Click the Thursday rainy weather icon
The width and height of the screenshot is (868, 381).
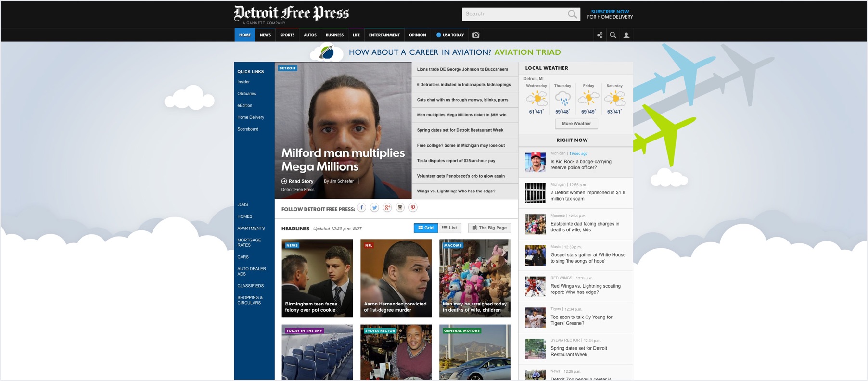point(562,99)
